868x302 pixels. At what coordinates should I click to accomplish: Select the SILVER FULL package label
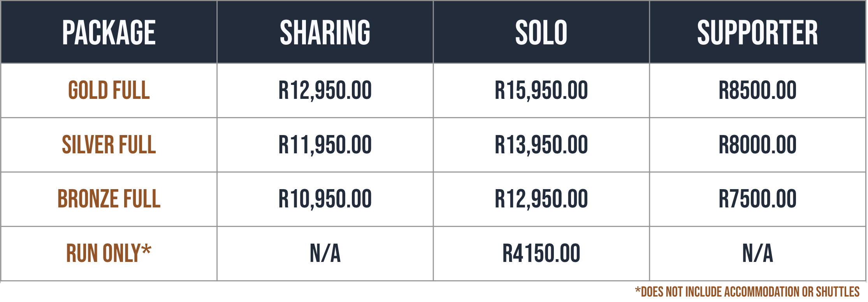coord(109,145)
